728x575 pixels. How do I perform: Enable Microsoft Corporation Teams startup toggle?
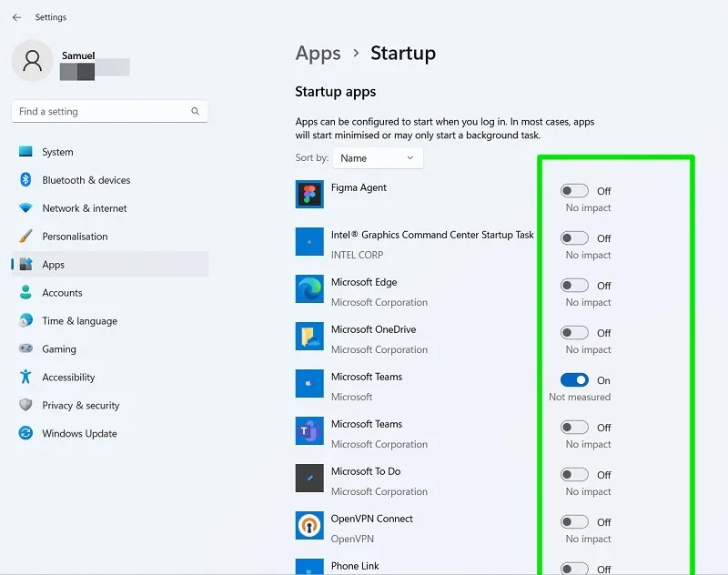(x=574, y=428)
